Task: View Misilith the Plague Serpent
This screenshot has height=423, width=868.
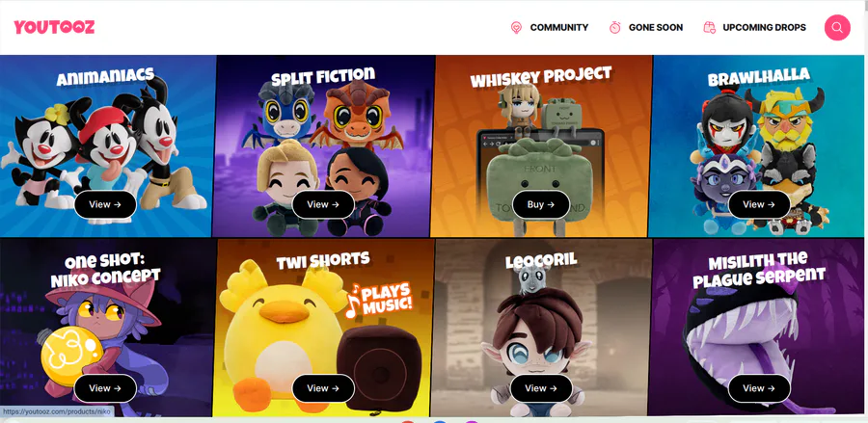Action: [x=759, y=388]
